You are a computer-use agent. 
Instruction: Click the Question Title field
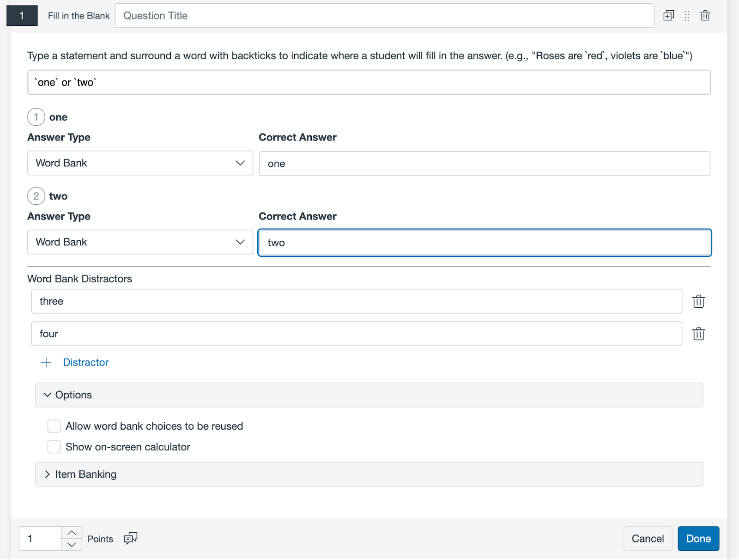click(x=384, y=16)
